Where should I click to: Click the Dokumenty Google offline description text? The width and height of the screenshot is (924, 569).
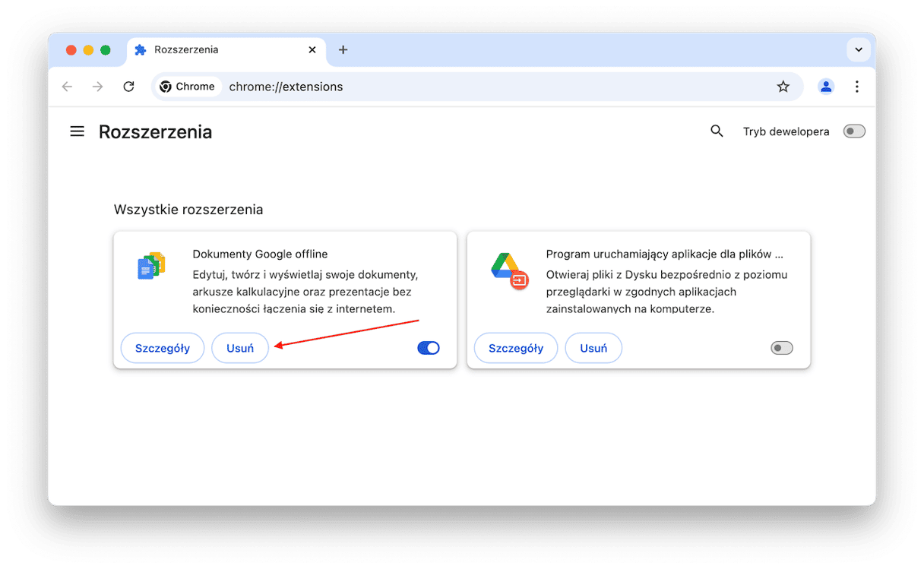305,292
